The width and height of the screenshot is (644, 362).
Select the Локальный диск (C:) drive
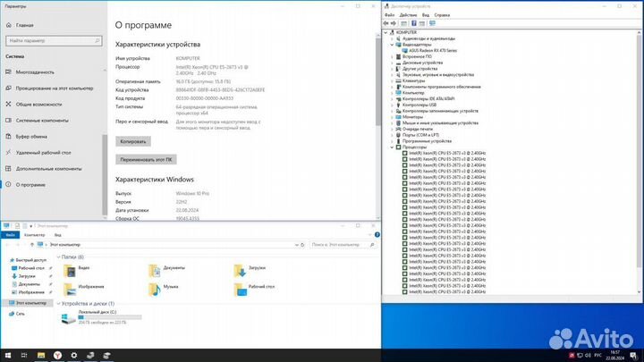coord(70,318)
